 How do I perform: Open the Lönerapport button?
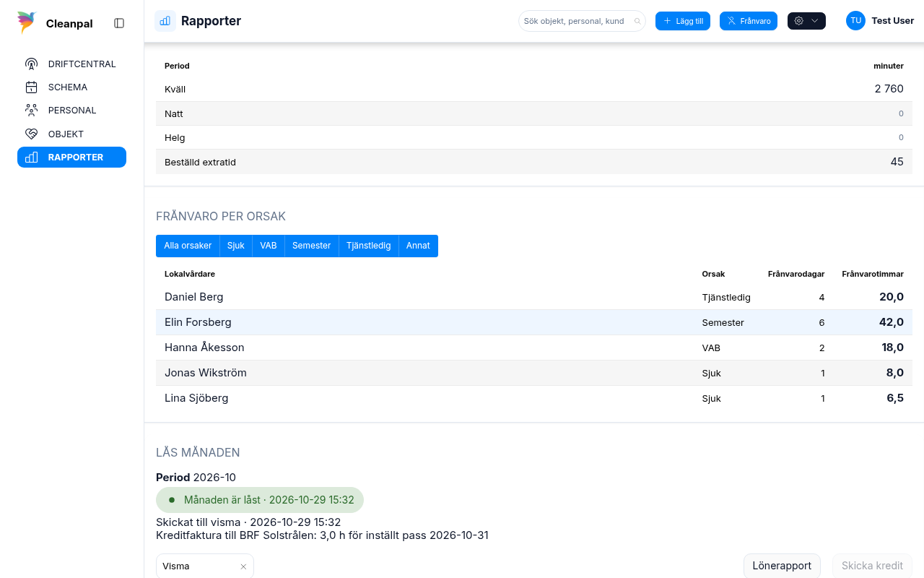click(x=782, y=566)
